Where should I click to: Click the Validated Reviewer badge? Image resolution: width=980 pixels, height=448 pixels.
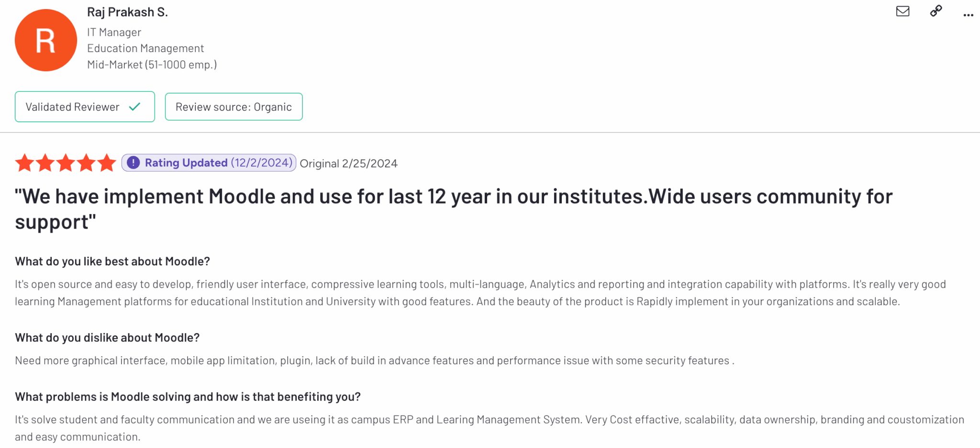[73, 107]
